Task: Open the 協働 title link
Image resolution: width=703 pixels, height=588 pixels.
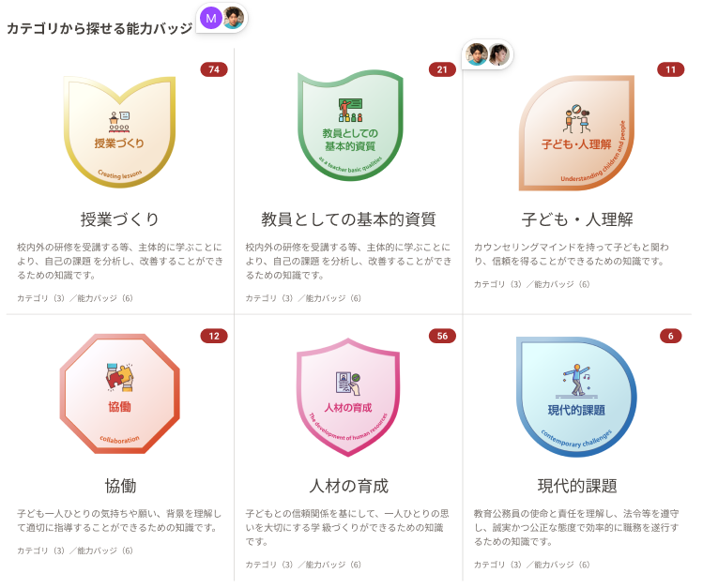Action: tap(120, 486)
